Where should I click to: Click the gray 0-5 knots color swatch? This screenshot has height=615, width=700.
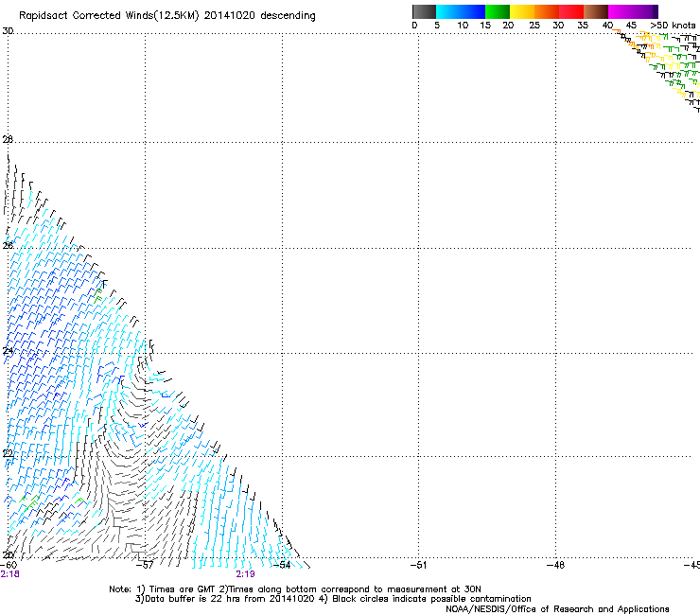point(424,11)
